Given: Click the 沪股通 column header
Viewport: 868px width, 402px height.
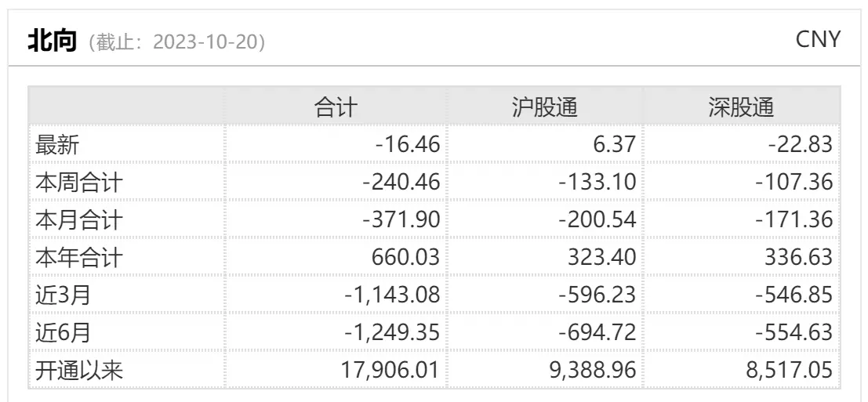Looking at the screenshot, I should (545, 107).
